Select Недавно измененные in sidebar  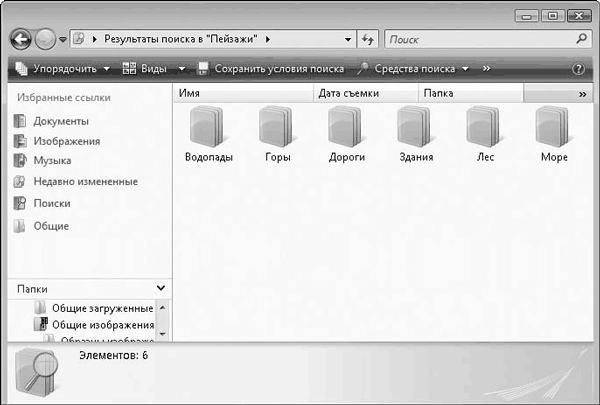pos(85,182)
